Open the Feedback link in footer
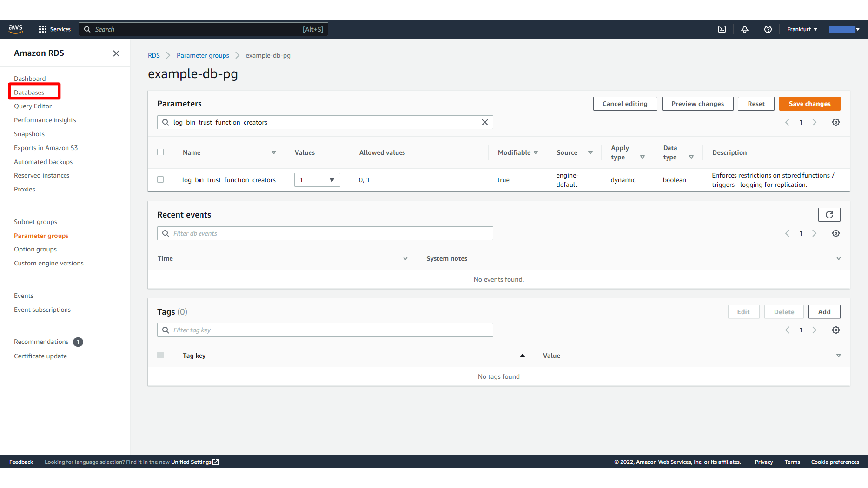The height and width of the screenshot is (488, 868). click(21, 462)
